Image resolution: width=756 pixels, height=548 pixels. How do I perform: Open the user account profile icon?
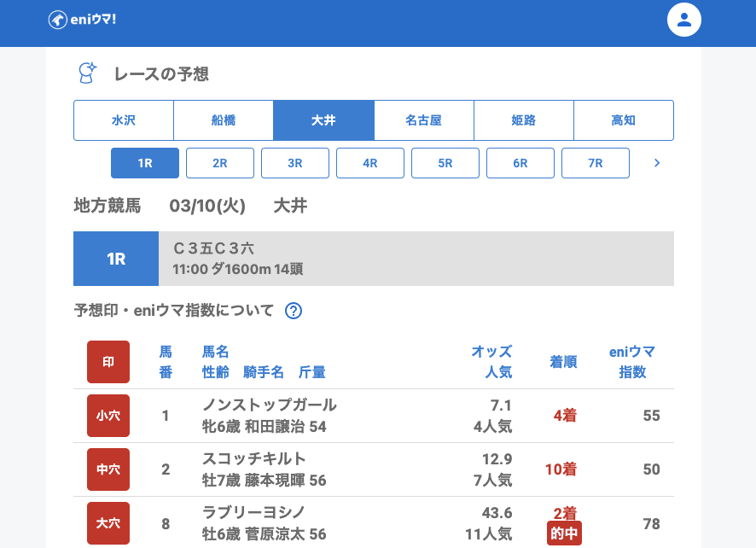click(x=683, y=20)
